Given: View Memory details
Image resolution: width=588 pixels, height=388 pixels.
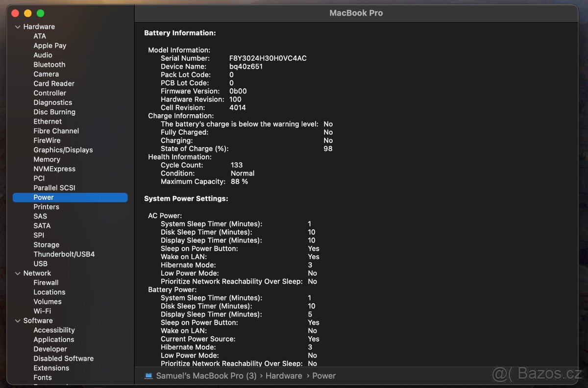Looking at the screenshot, I should click(47, 159).
